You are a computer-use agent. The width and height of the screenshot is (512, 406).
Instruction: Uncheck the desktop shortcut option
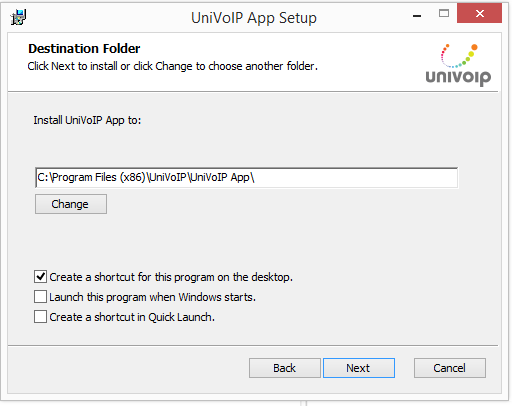40,277
